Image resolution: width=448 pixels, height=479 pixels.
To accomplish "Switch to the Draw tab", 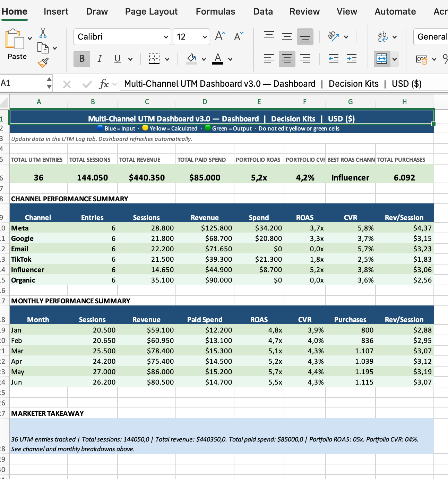I will tap(97, 11).
